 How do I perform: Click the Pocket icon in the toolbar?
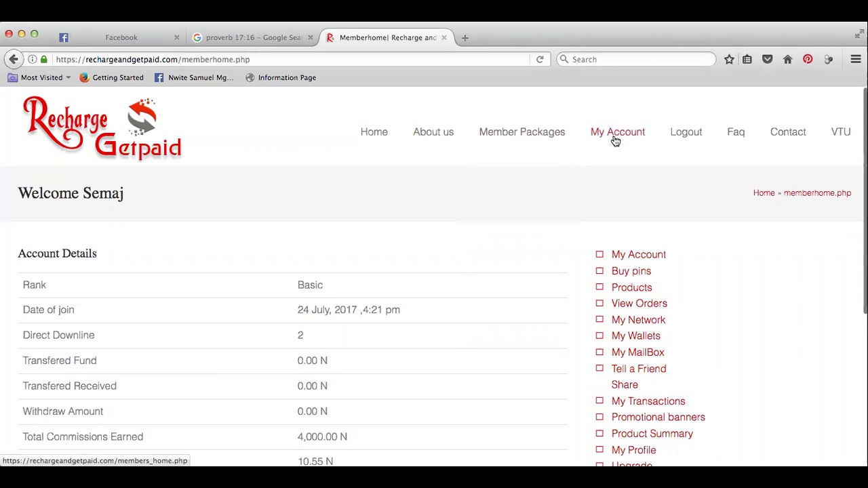click(768, 59)
